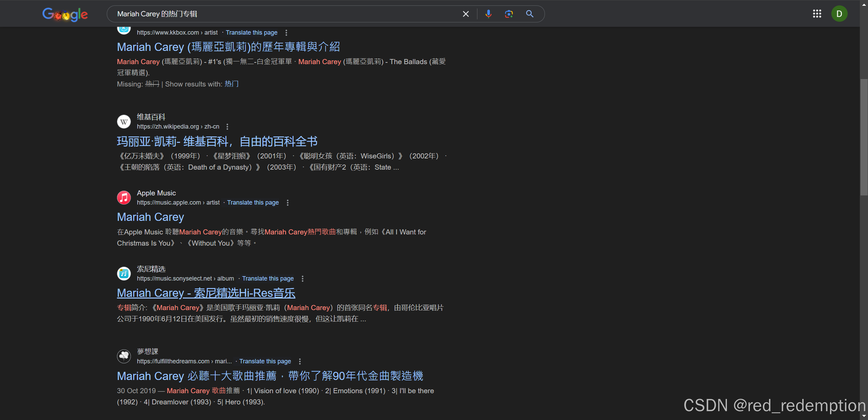Click the vertical page scrollbar
This screenshot has width=868, height=420.
pyautogui.click(x=864, y=137)
